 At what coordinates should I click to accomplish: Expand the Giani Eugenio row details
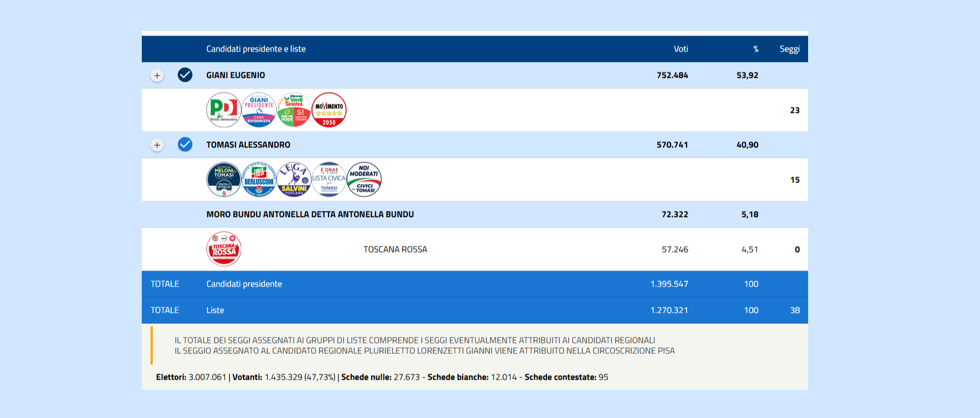[x=157, y=76]
